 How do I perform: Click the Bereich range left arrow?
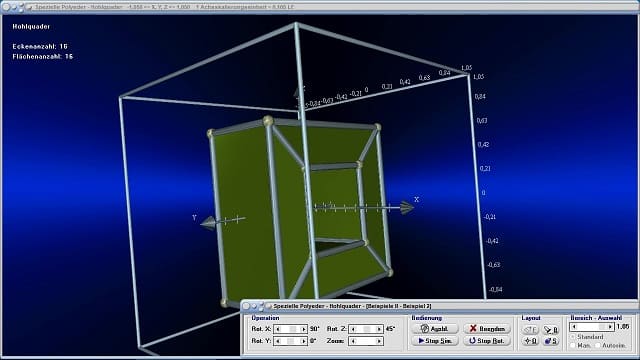pyautogui.click(x=574, y=327)
